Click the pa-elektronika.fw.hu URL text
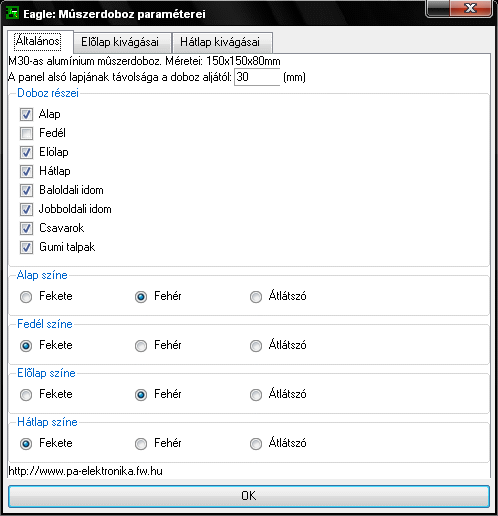This screenshot has width=498, height=516. pyautogui.click(x=85, y=471)
